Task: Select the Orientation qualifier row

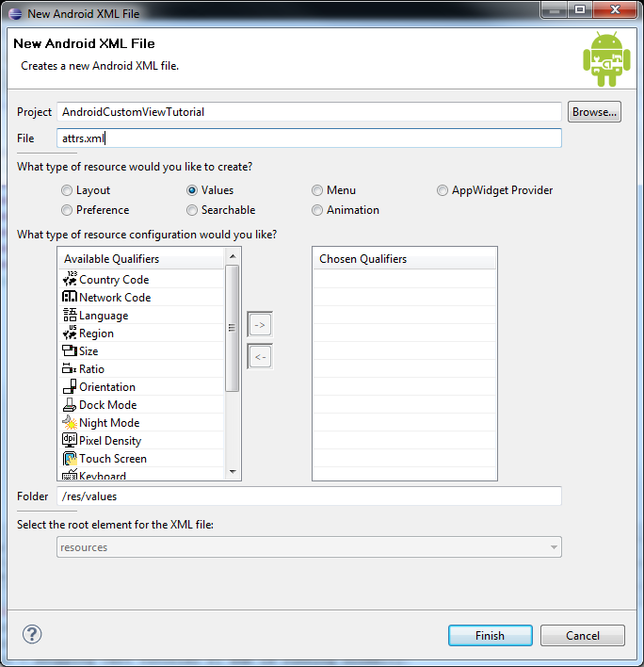Action: tap(140, 386)
